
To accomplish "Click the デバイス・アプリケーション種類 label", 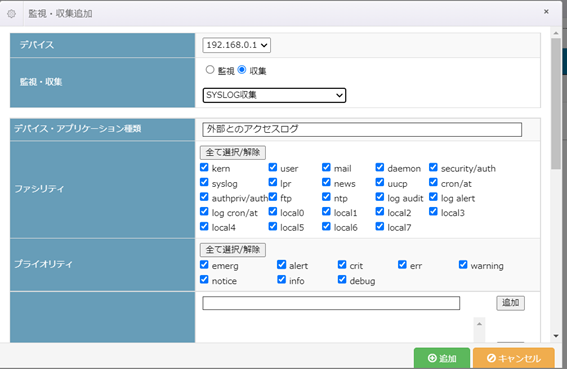I will coord(77,128).
